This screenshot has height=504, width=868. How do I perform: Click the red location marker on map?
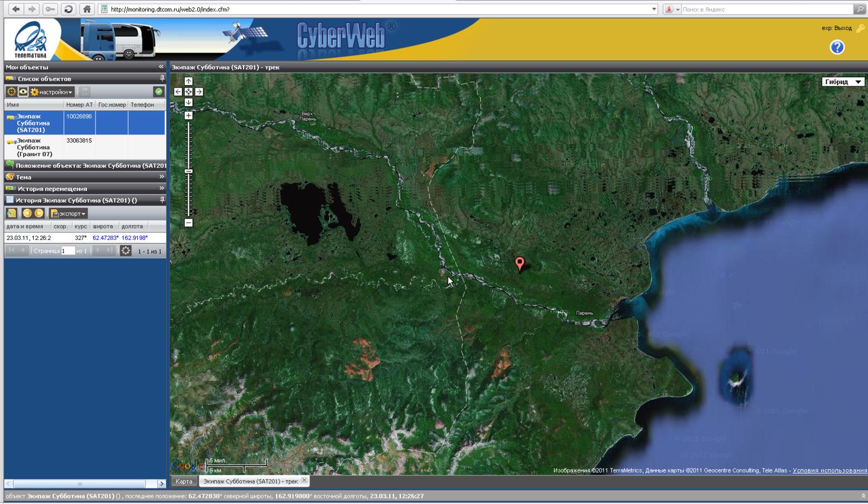tap(519, 263)
